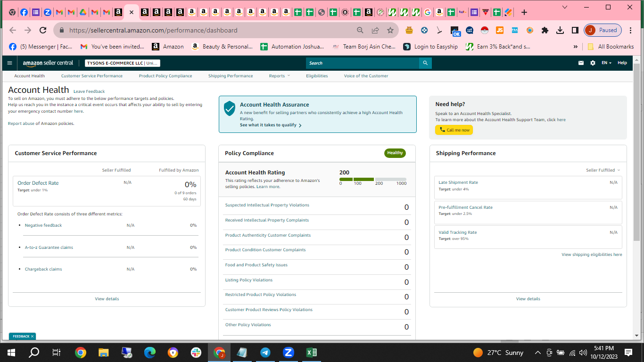Click View shipping eligibilities here link
Image resolution: width=644 pixels, height=362 pixels.
point(592,255)
